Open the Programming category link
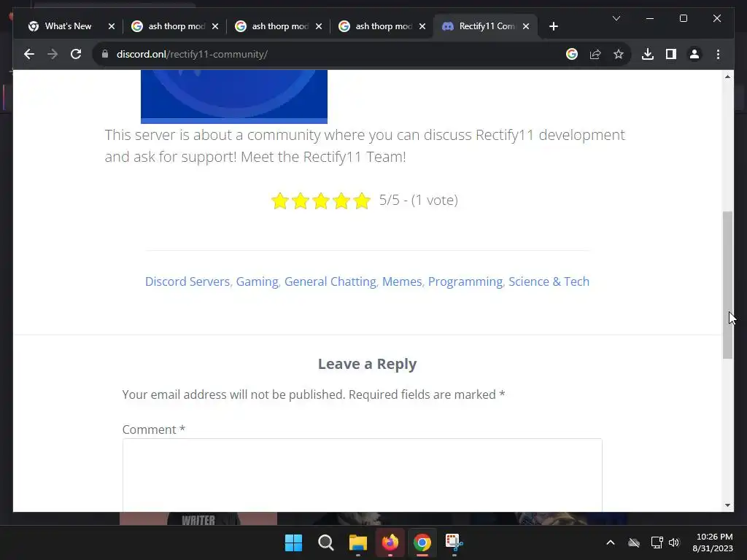The width and height of the screenshot is (747, 560). click(465, 281)
